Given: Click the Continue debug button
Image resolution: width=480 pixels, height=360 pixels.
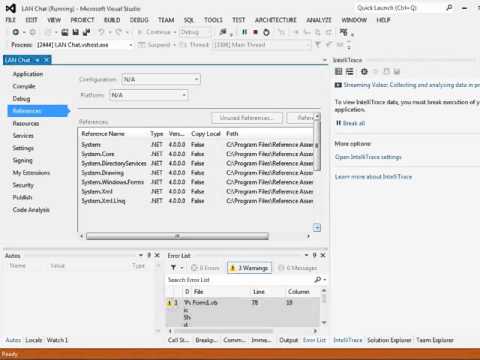Looking at the screenshot, I should click(155, 32).
